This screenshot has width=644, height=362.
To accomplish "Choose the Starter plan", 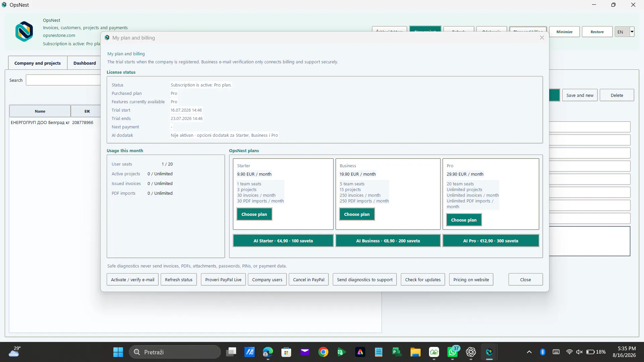I will [254, 214].
